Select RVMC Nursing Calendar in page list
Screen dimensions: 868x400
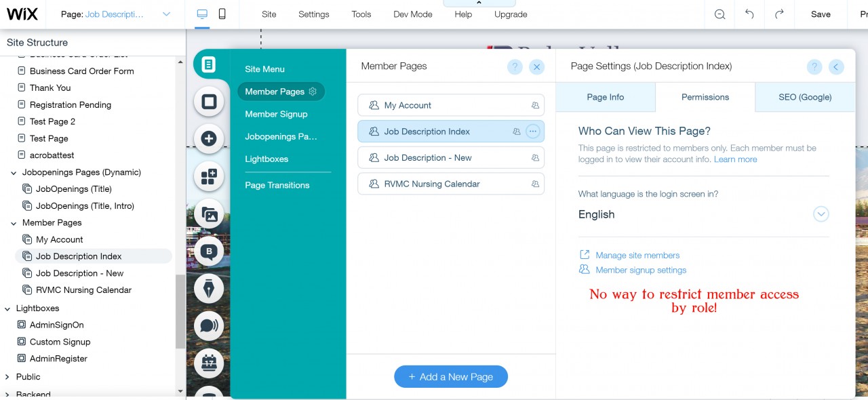(431, 184)
